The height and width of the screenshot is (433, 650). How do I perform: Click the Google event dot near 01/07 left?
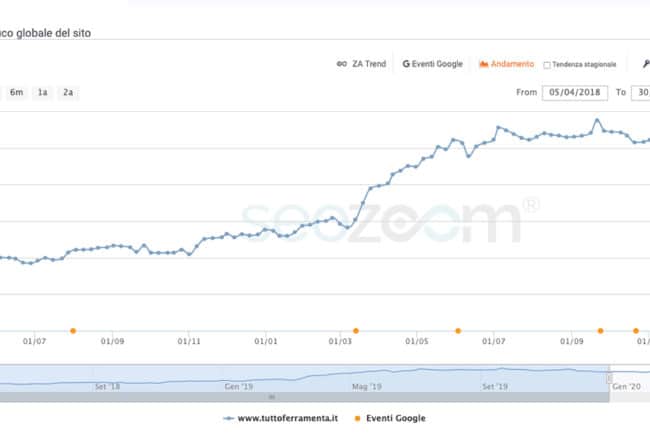73,330
